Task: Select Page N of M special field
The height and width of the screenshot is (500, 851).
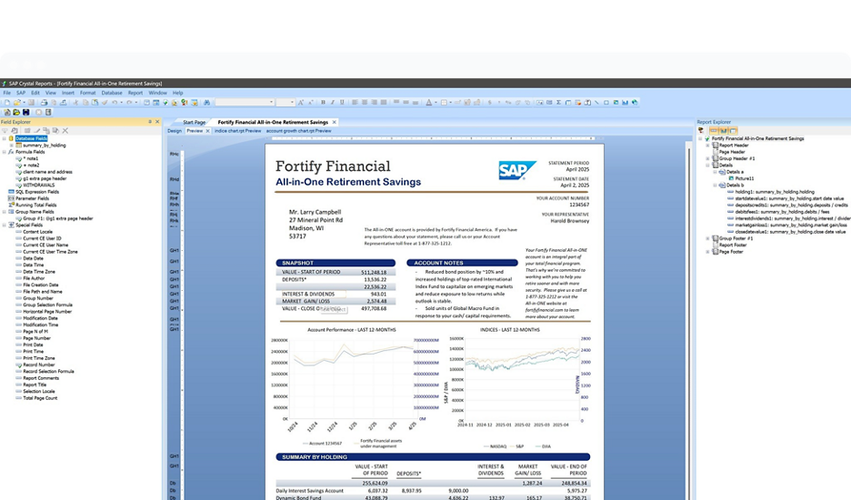Action: (x=35, y=331)
